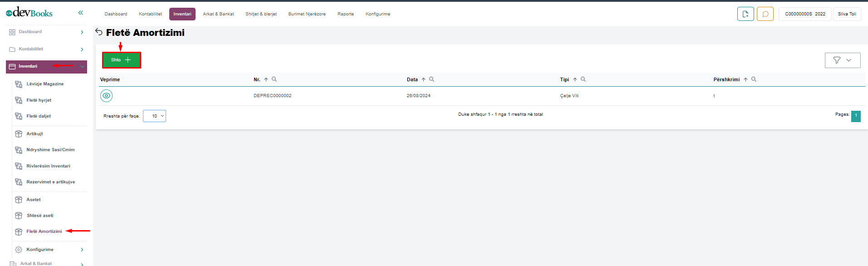Open the filter dropdown on the right
The image size is (868, 266).
coord(842,60)
